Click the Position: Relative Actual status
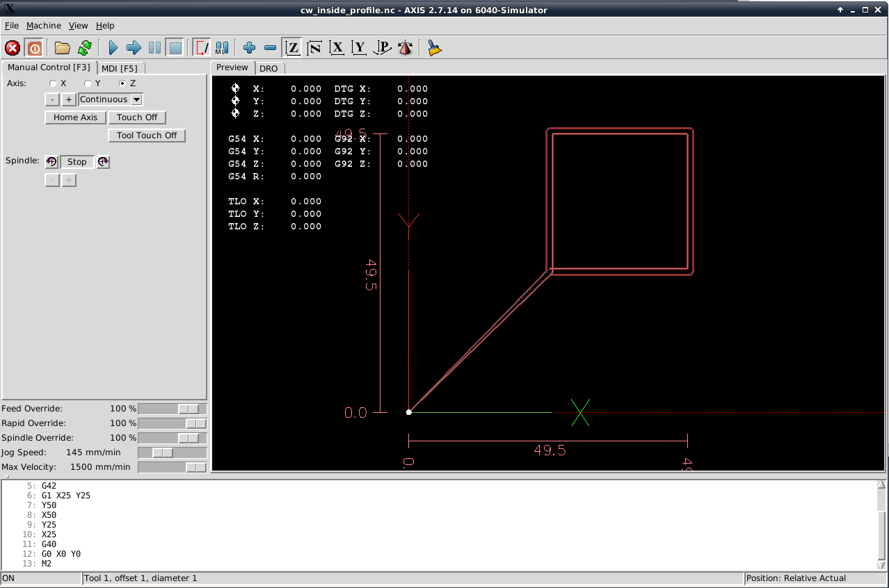 click(x=815, y=578)
